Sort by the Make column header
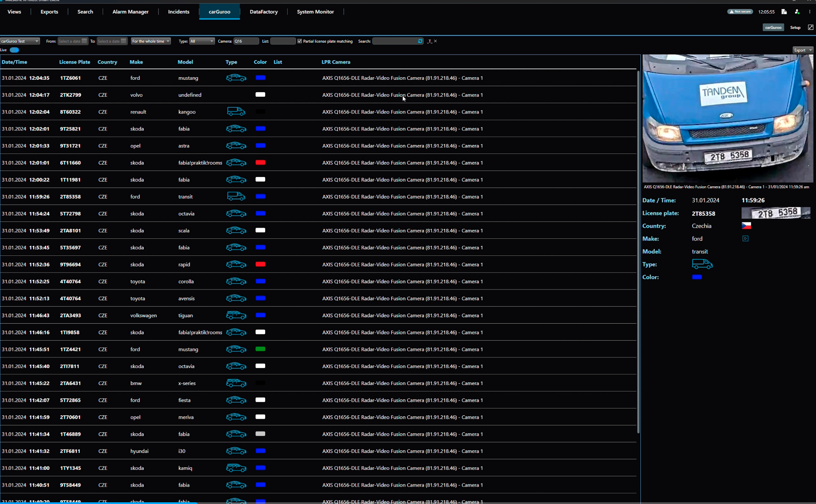The image size is (816, 504). pos(136,62)
